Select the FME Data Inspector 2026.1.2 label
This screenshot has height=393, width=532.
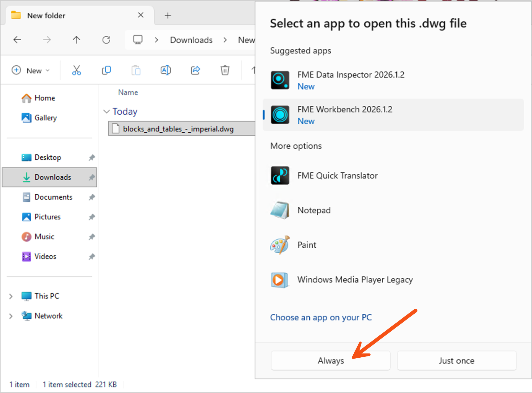tap(351, 75)
